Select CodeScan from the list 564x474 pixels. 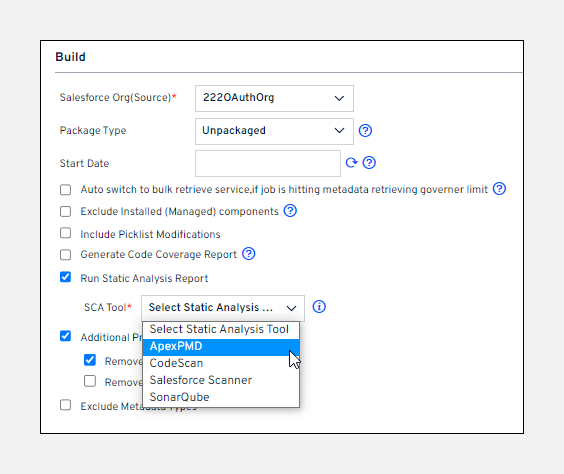click(221, 364)
